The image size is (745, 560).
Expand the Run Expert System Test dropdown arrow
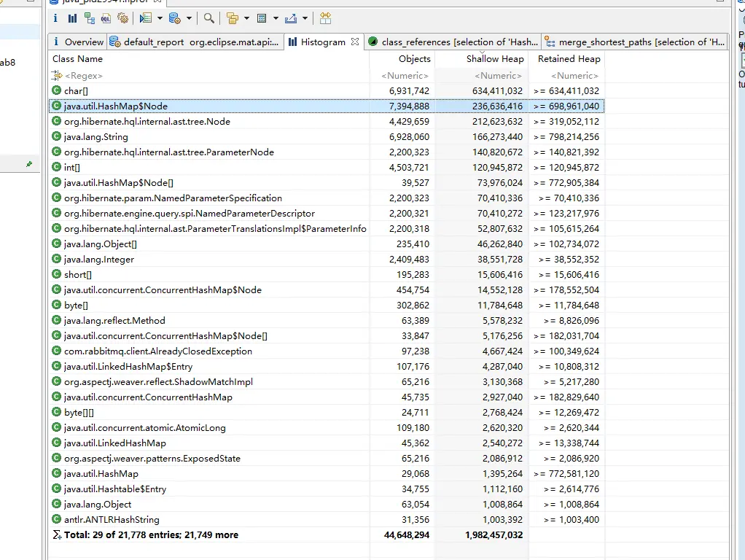click(x=160, y=18)
